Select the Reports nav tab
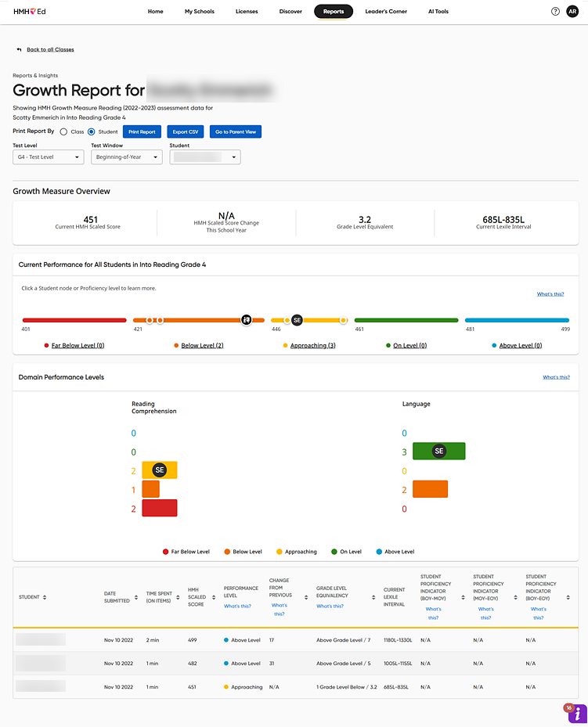This screenshot has height=727, width=588. (334, 12)
